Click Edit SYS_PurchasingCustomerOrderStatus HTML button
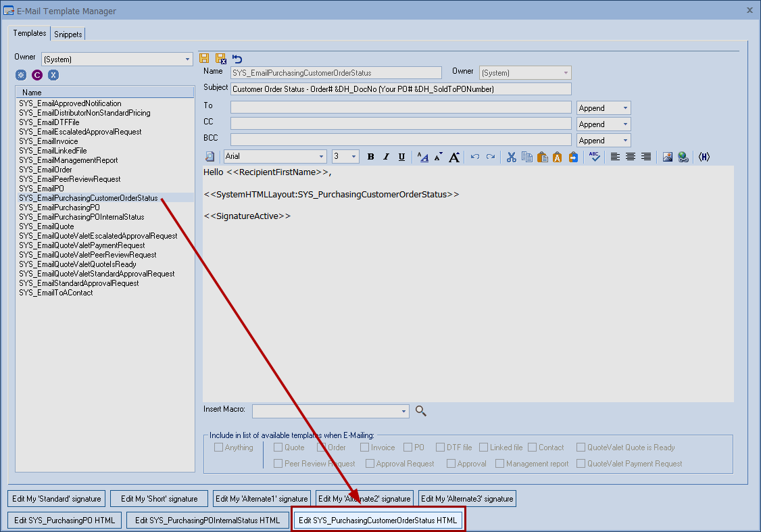The width and height of the screenshot is (761, 532). point(378,521)
